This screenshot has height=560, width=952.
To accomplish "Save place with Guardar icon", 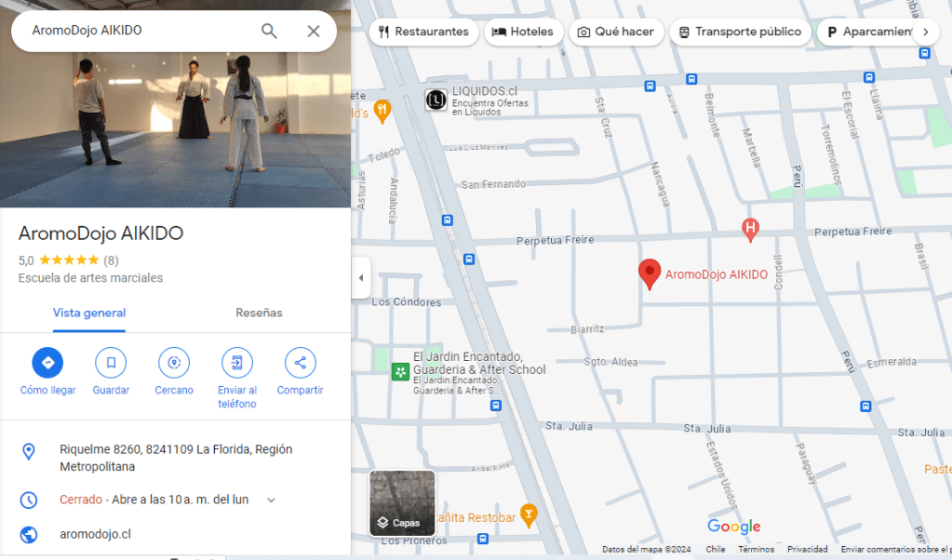I will (x=111, y=363).
